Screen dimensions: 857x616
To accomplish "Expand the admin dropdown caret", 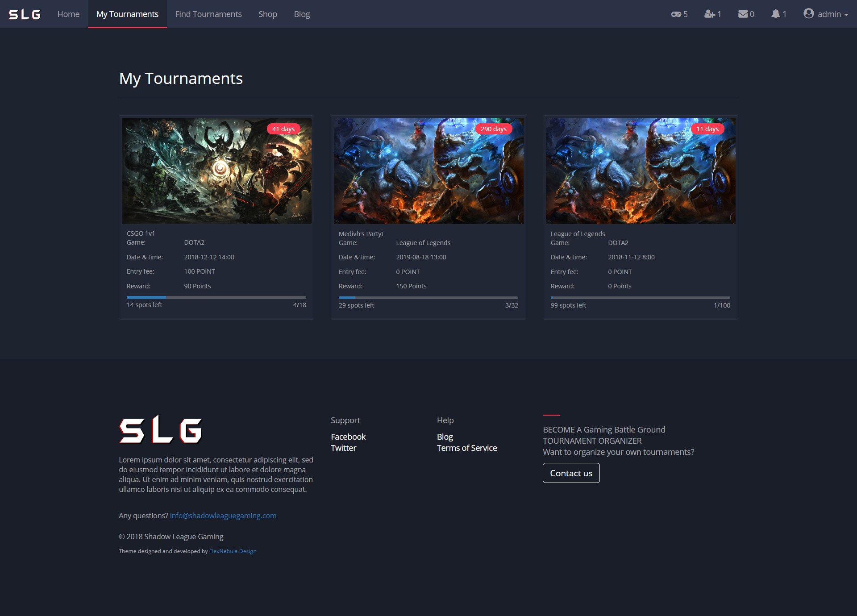I will coord(846,15).
